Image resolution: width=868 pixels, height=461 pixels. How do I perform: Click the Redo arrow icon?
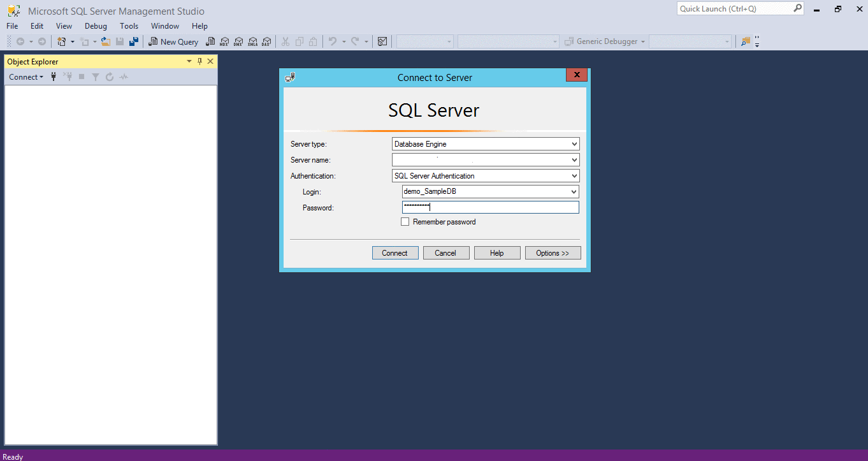355,41
